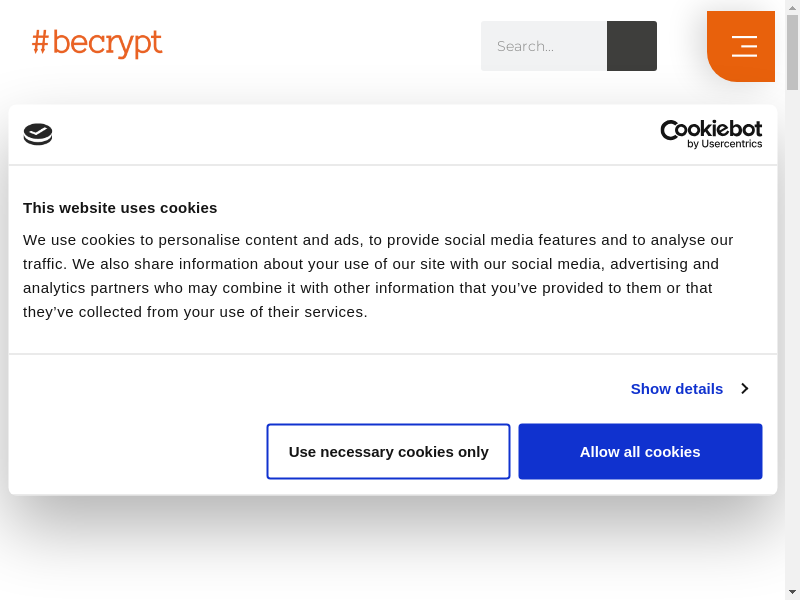Click the round Cookiebot badge icon
The image size is (800, 600).
pos(38,134)
